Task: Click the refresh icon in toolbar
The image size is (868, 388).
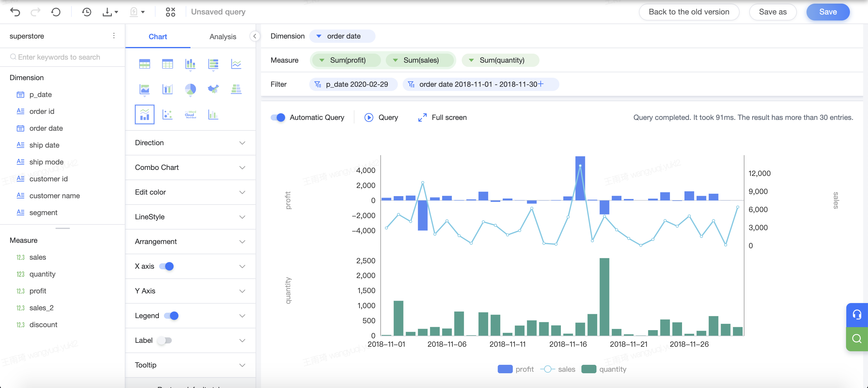Action: [x=56, y=12]
